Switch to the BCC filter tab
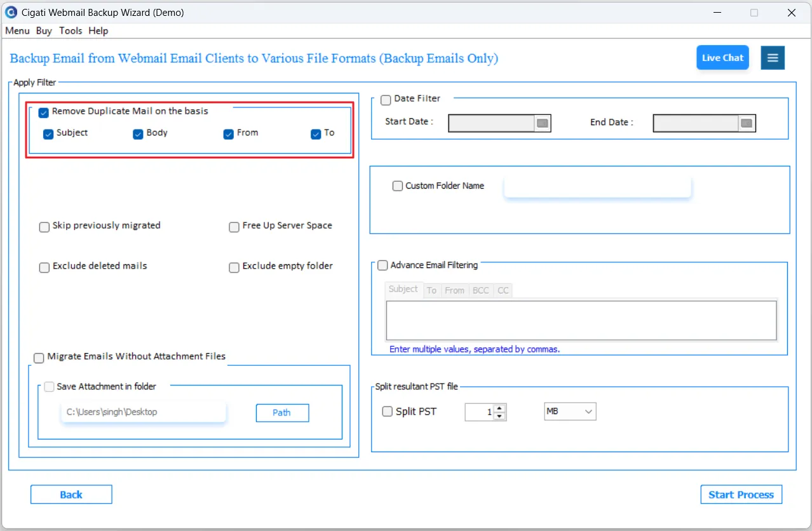Viewport: 812px width, 531px height. 481,290
